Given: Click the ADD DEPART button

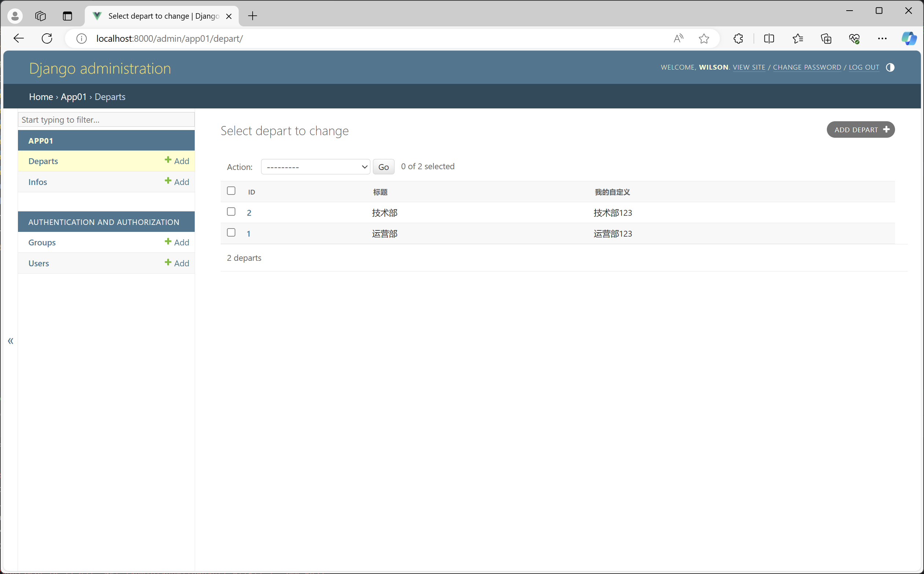Looking at the screenshot, I should [x=861, y=129].
